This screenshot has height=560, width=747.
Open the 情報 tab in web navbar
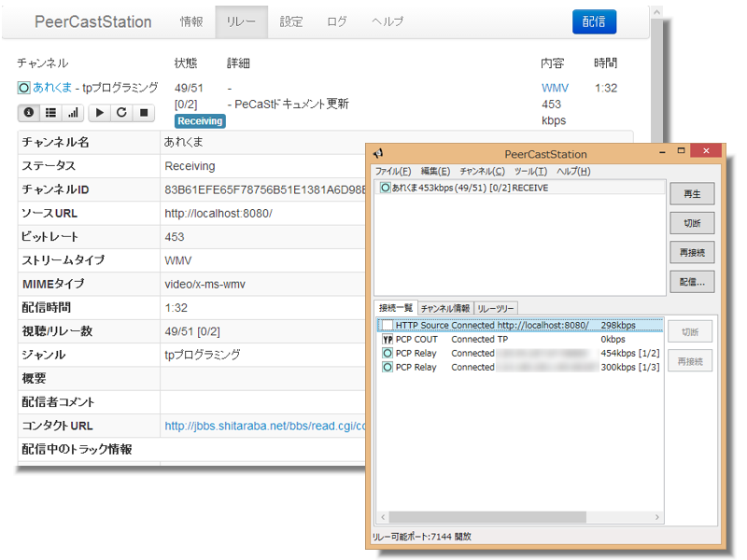(191, 21)
